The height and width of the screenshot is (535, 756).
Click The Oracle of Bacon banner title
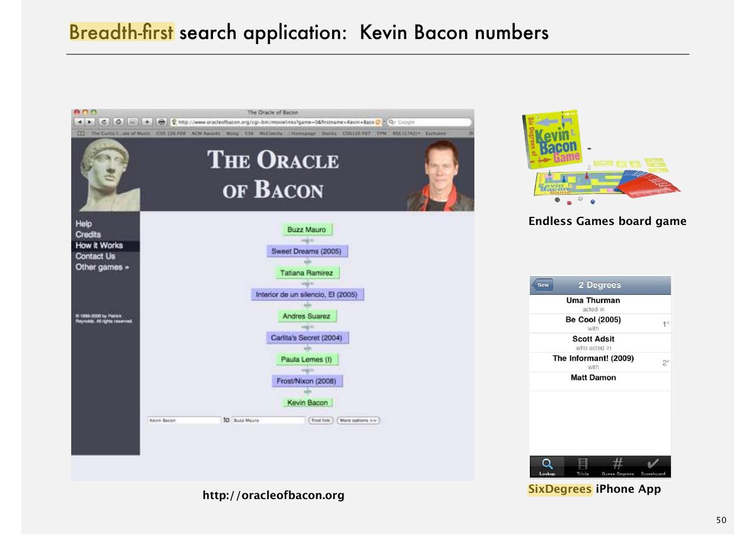(273, 175)
